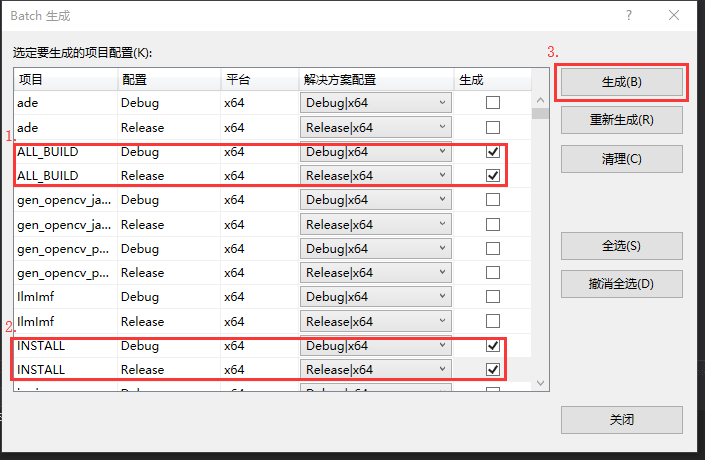Screen dimensions: 705x460
Task: Click 全选(S) to select all
Action: (x=621, y=246)
